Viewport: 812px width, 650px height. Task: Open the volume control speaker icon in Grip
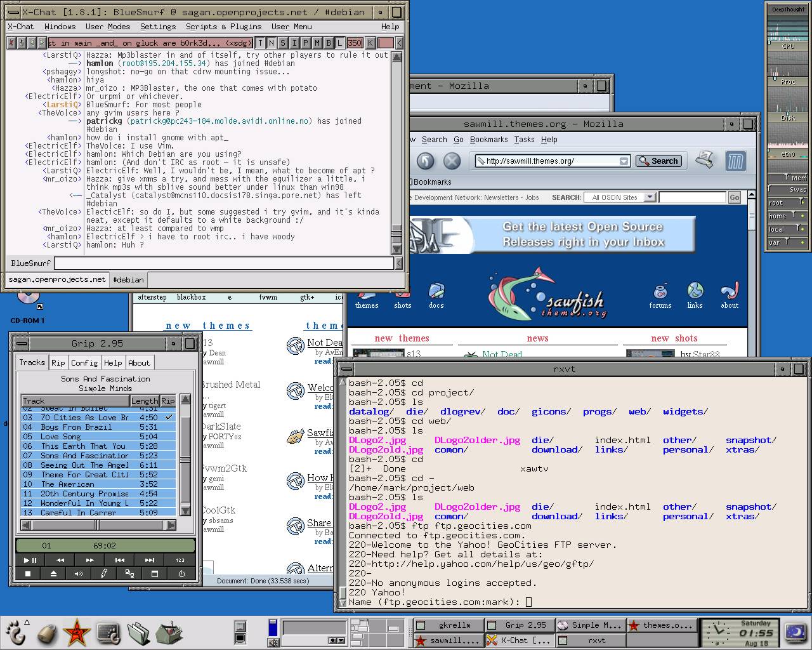[79, 573]
